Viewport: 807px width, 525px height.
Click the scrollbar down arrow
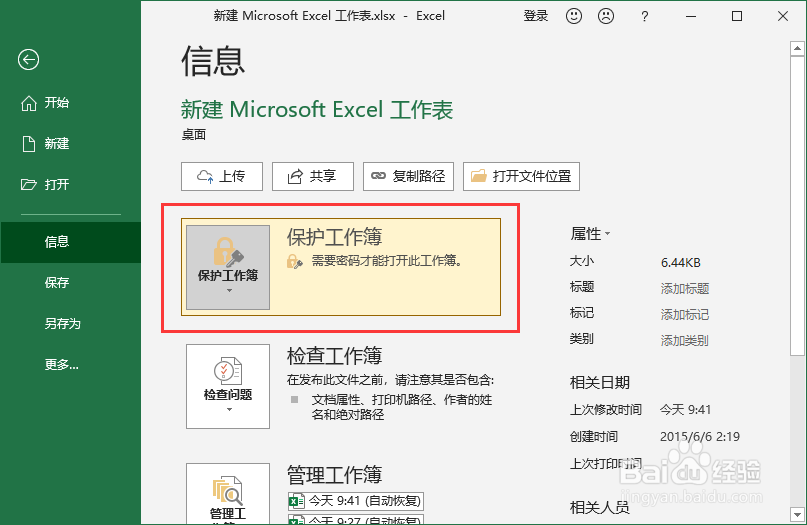pyautogui.click(x=797, y=514)
